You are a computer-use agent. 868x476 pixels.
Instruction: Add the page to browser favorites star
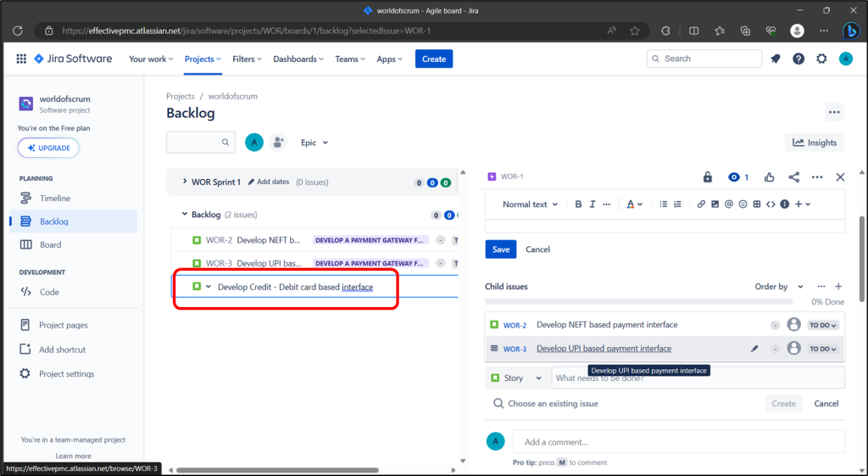(635, 31)
